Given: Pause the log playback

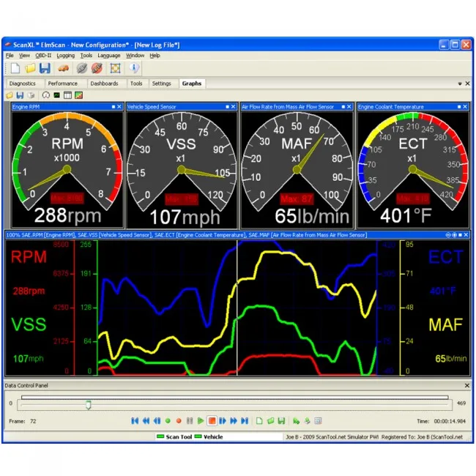Looking at the screenshot, I should (x=190, y=421).
